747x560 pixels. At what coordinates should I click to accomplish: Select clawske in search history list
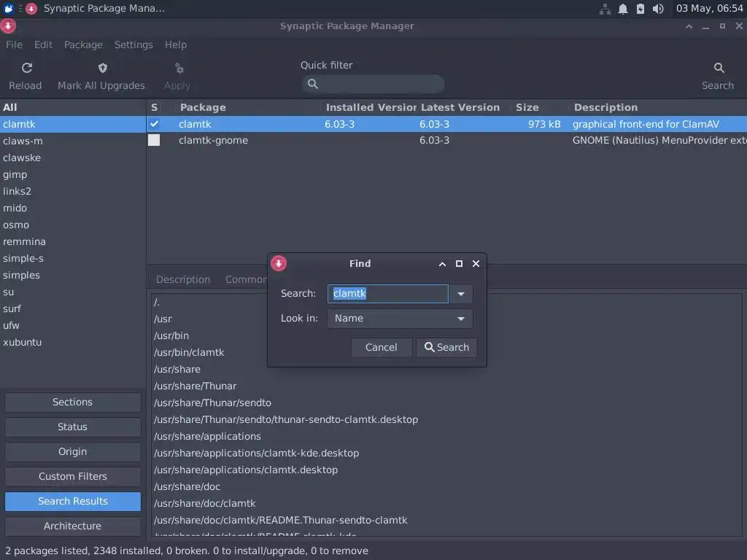[x=73, y=157]
